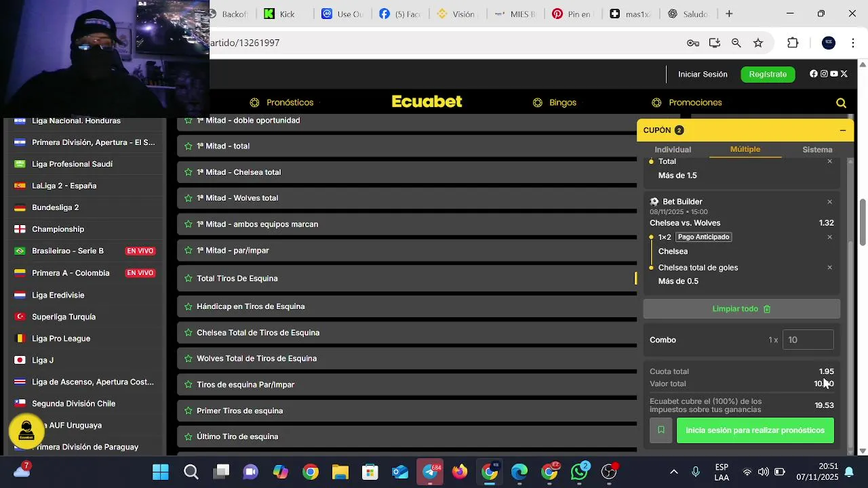Open the site search magnifier icon
The width and height of the screenshot is (868, 488).
(x=841, y=103)
